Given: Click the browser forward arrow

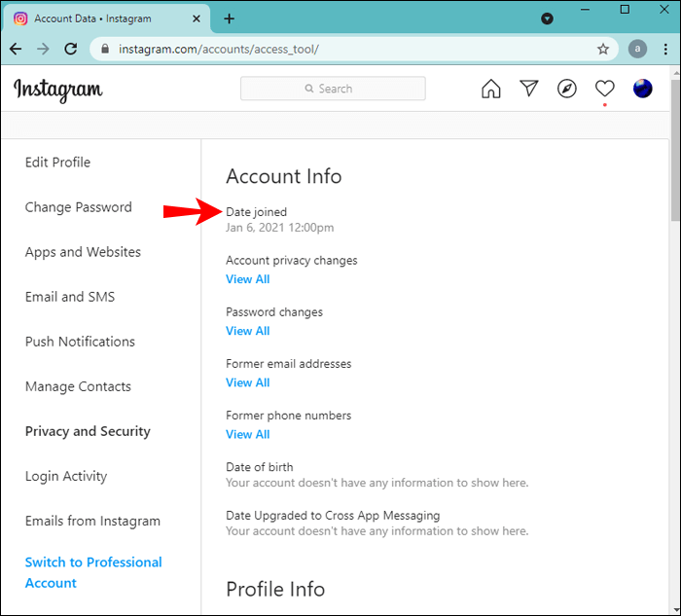Looking at the screenshot, I should [43, 49].
